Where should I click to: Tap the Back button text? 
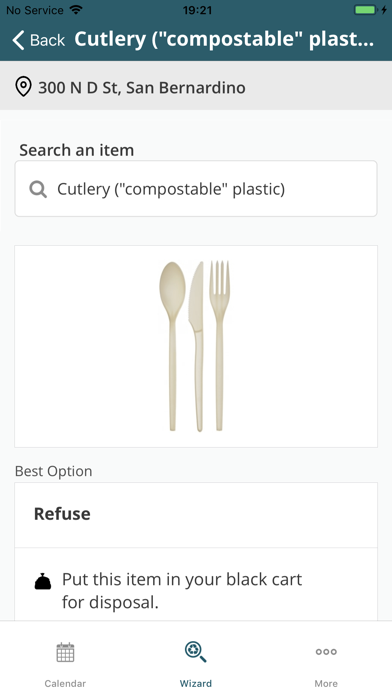47,40
